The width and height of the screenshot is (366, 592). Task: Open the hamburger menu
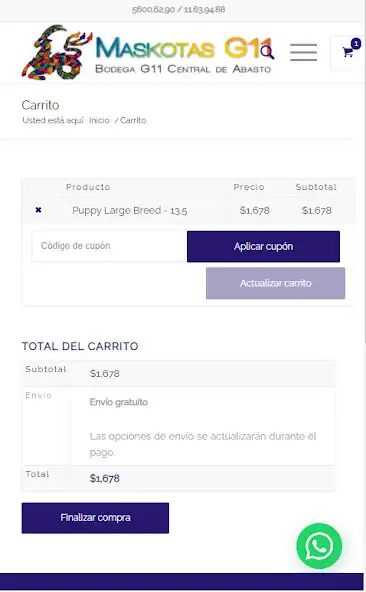click(x=303, y=52)
